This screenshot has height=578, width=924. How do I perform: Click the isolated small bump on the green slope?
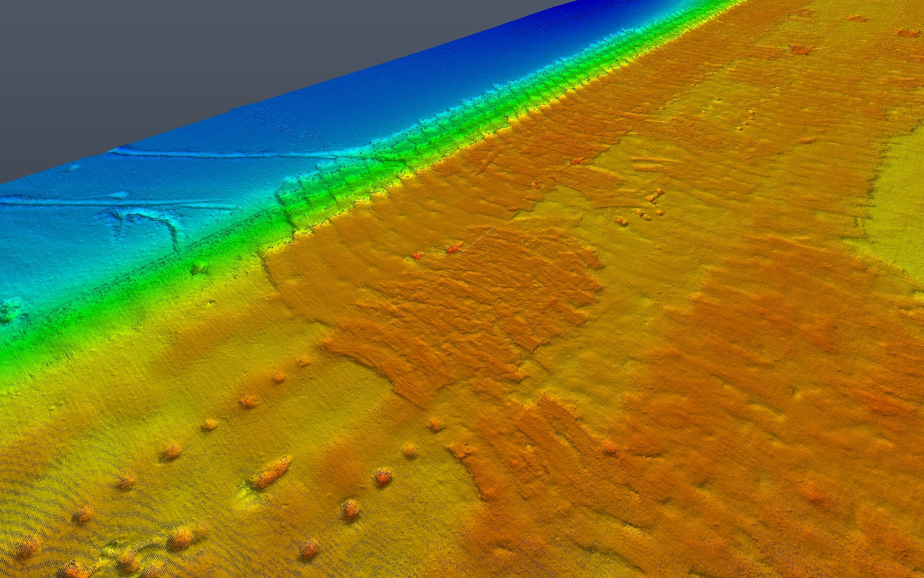tap(197, 268)
